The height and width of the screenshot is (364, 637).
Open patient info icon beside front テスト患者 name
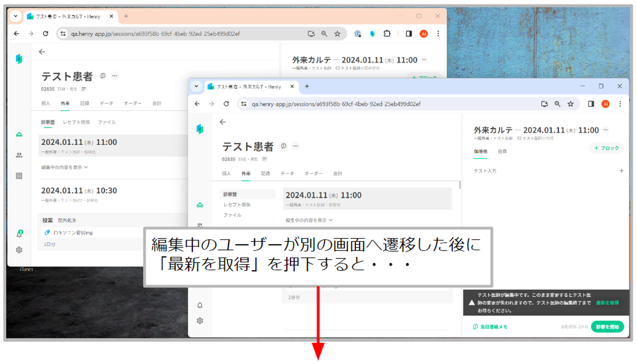coord(283,146)
